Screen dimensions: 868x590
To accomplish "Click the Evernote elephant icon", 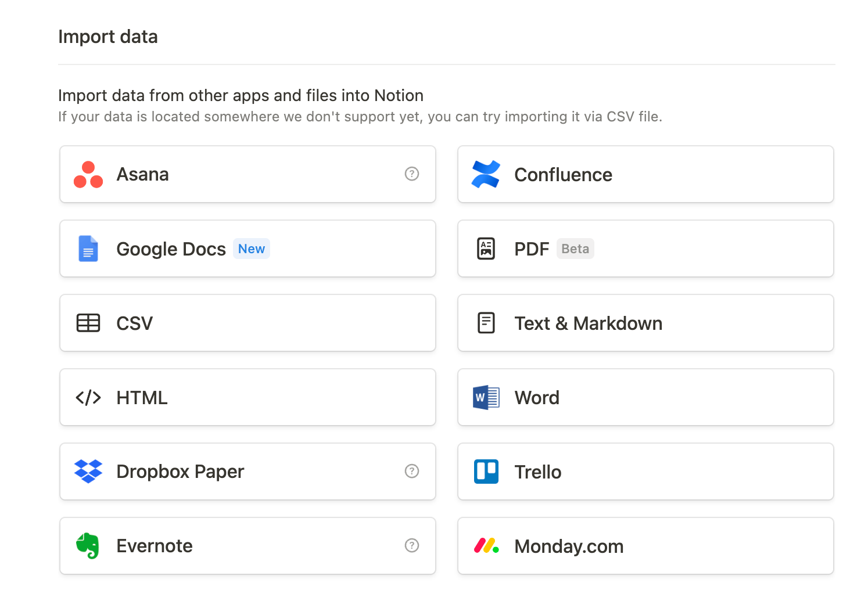I will click(x=88, y=546).
